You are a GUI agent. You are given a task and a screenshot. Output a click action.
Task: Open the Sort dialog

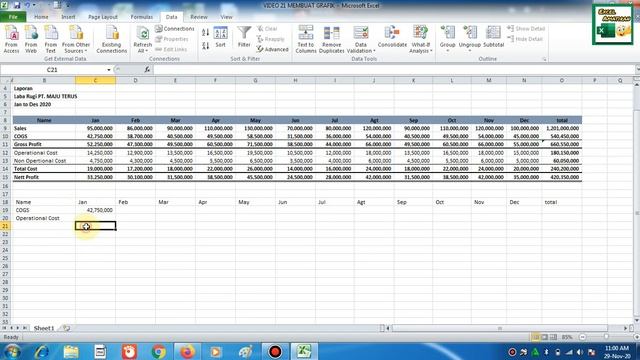(220, 38)
